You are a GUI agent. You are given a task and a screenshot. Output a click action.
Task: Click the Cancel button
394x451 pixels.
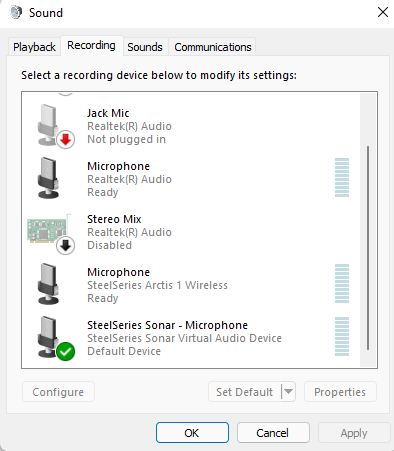273,433
